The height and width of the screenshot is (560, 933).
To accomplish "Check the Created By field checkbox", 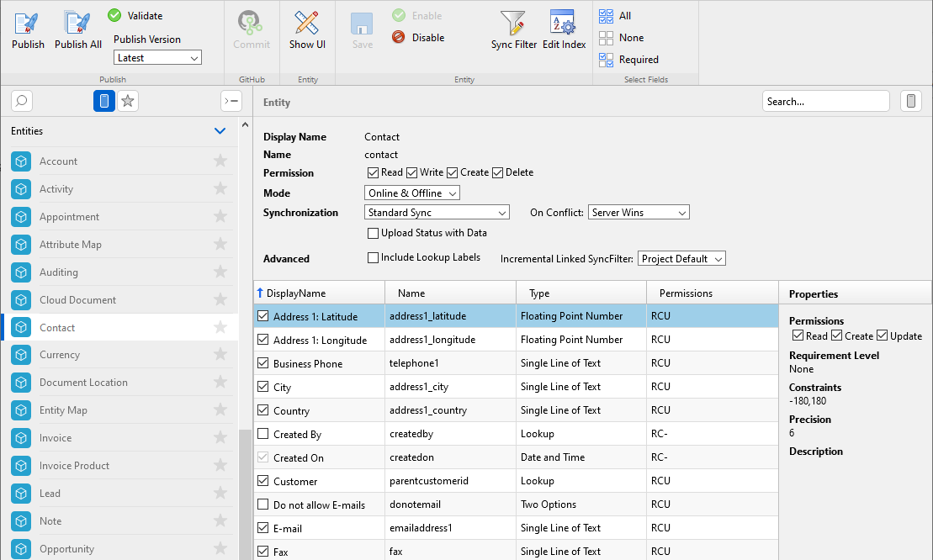I will (263, 435).
